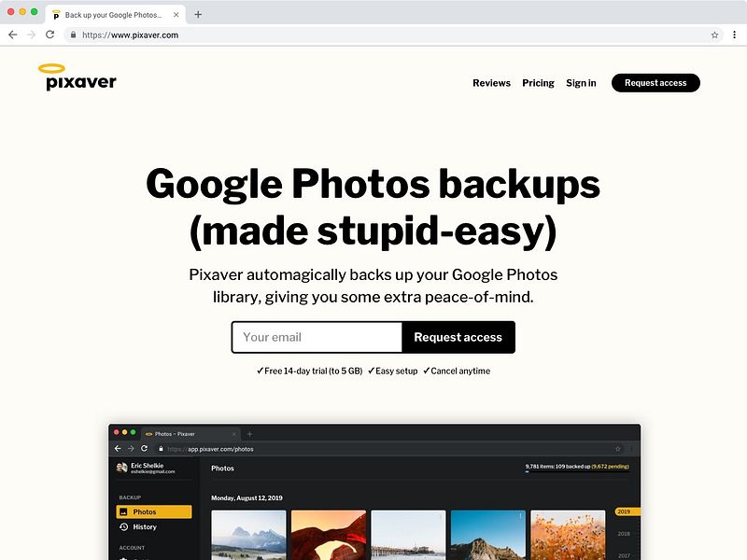Open the browser three-dot menu
747x560 pixels.
click(734, 35)
